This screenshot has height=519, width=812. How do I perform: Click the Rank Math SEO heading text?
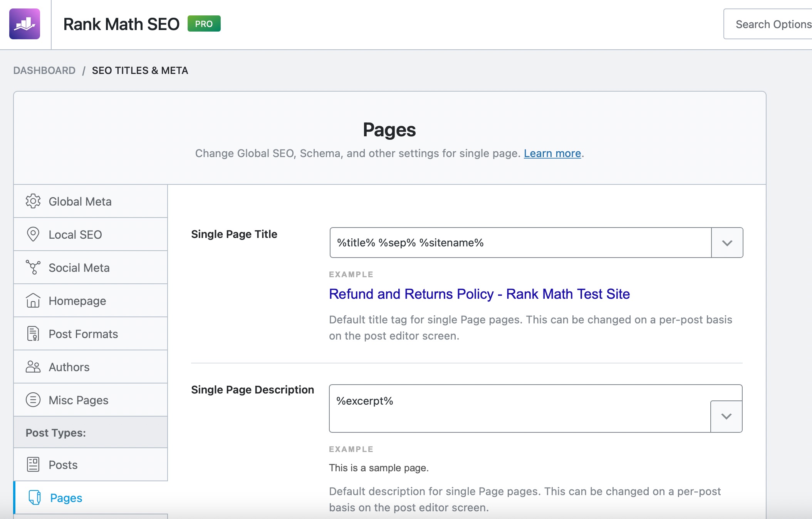(121, 24)
